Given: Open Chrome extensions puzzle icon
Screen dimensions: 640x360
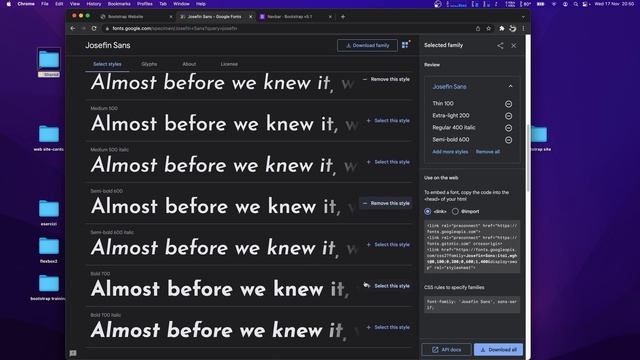Looking at the screenshot, I should [502, 29].
